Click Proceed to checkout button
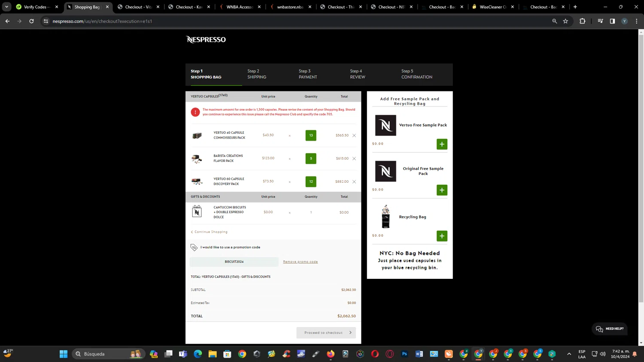The width and height of the screenshot is (644, 362). (326, 333)
